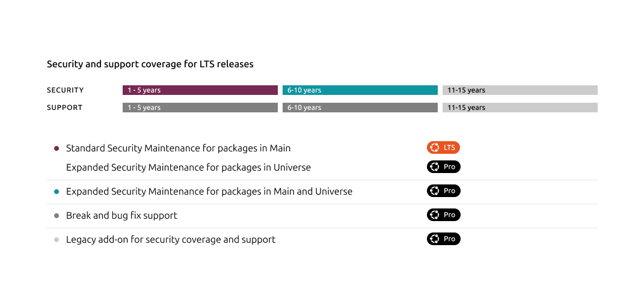Click the Security and support coverage heading
Screen dimensions: 644x307
(150, 64)
